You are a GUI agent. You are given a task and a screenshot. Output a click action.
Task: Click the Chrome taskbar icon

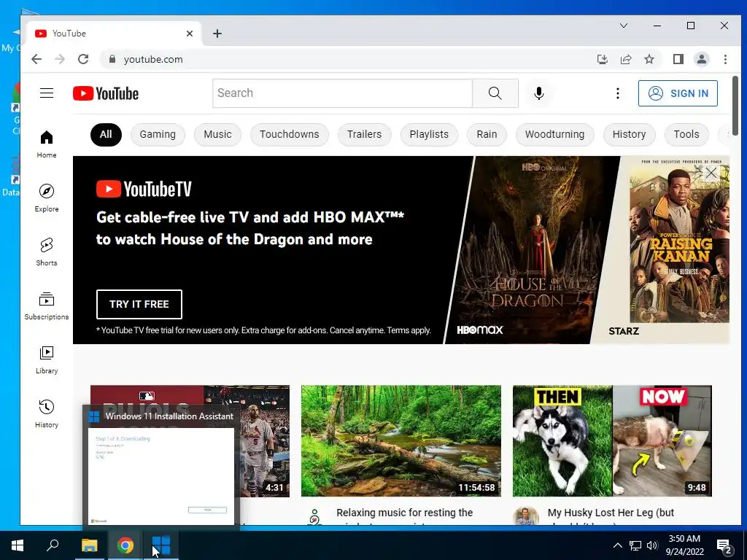pyautogui.click(x=125, y=545)
